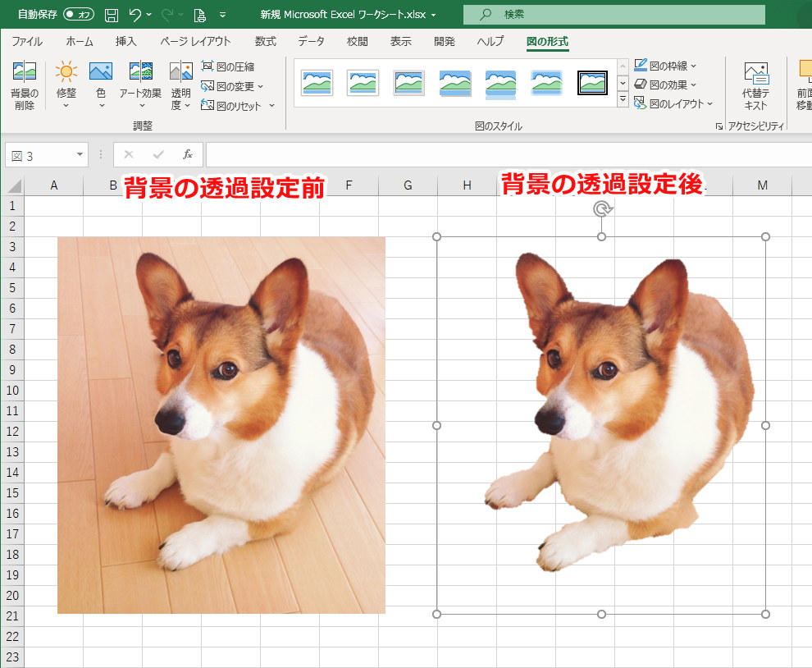Open 図の効果 picture effects
This screenshot has height=668, width=812.
pos(665,85)
